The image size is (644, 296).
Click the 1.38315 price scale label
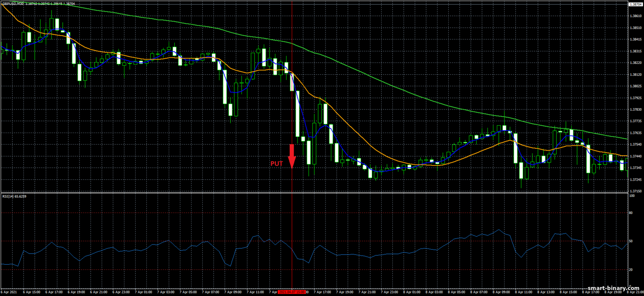[636, 51]
